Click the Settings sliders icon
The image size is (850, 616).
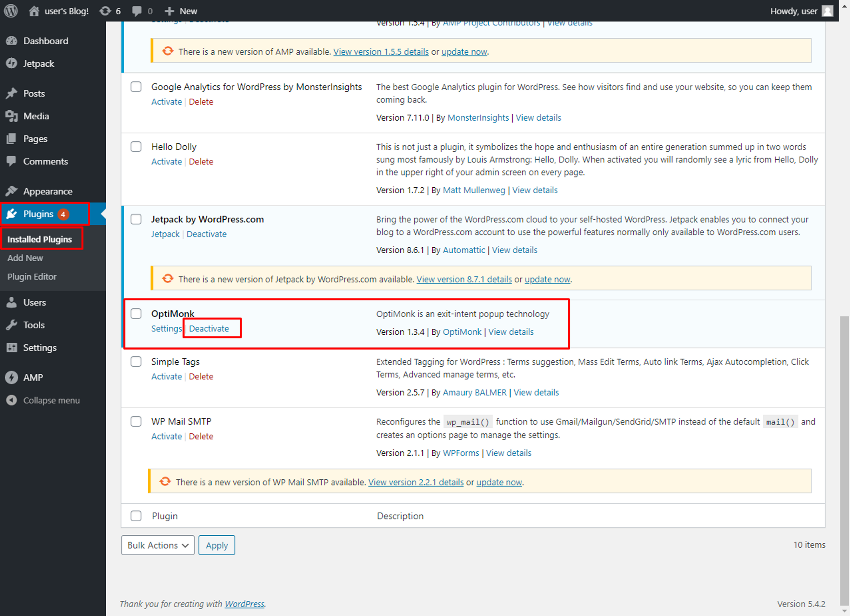pyautogui.click(x=12, y=348)
